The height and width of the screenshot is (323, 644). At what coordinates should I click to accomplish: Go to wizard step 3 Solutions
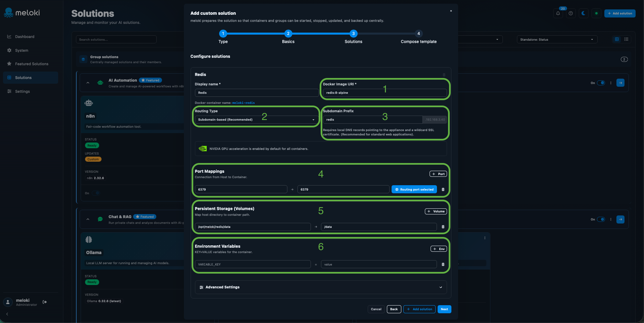pyautogui.click(x=353, y=34)
